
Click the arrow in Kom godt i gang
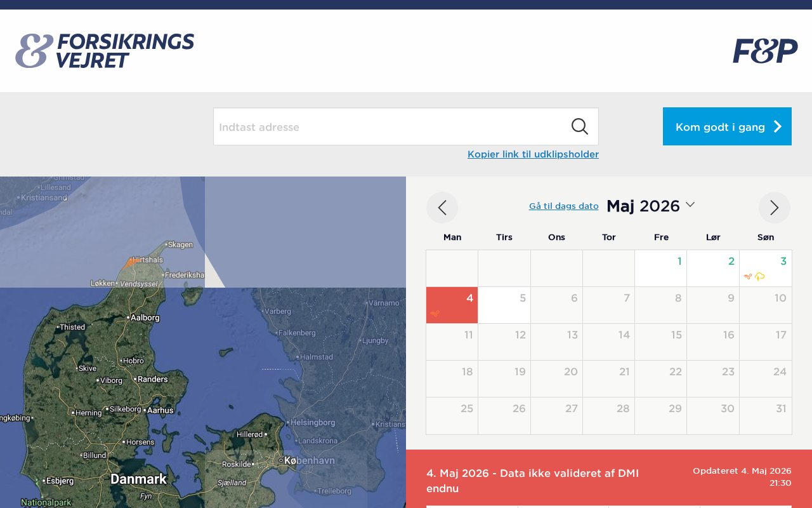[778, 126]
